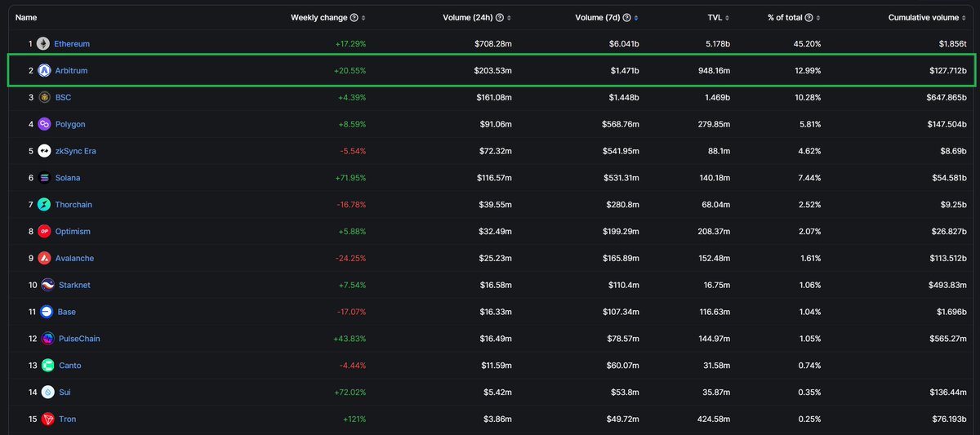Click the BSC chain logo
Viewport: 980px width, 435px height.
click(44, 97)
